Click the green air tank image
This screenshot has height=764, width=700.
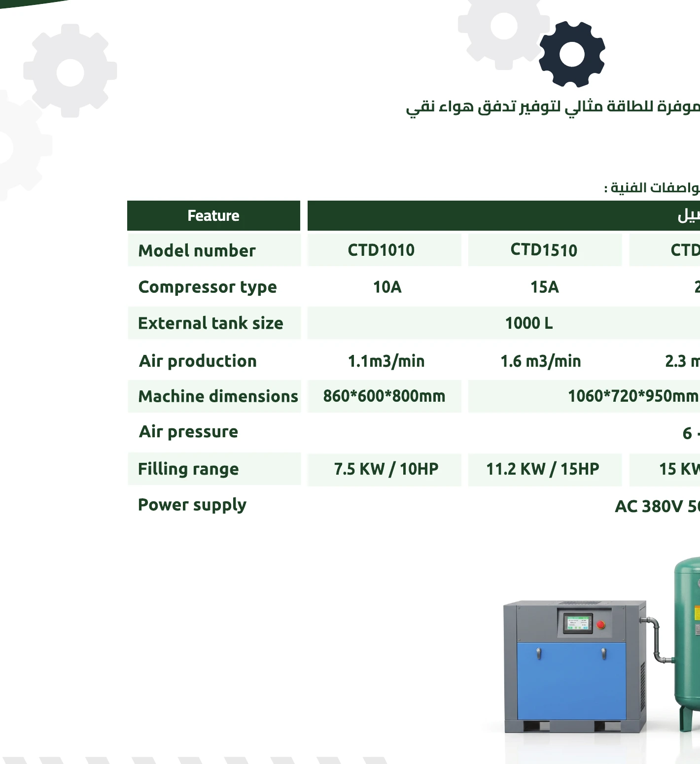click(x=687, y=644)
